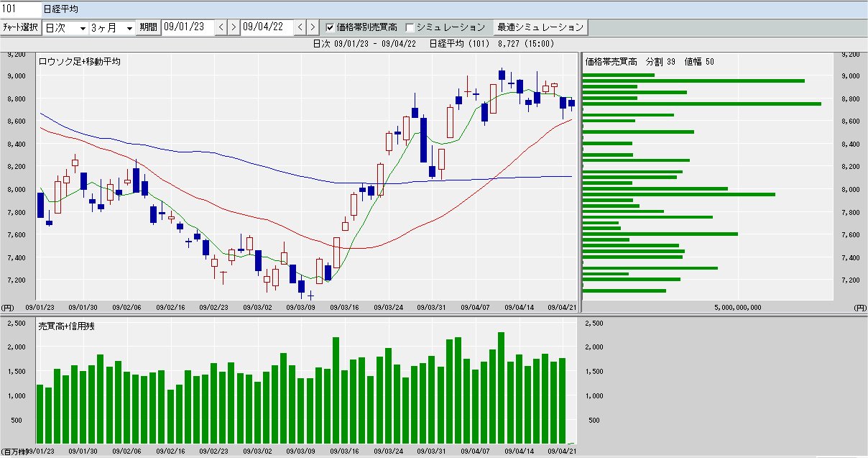
Task: Step start date 09/01/23 forward with right arrow
Action: pyautogui.click(x=233, y=27)
